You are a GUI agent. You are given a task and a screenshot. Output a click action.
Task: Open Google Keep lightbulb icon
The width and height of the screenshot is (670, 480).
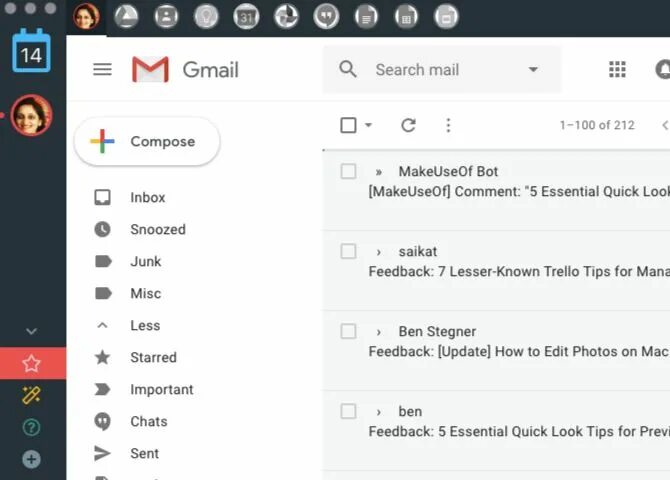click(206, 17)
